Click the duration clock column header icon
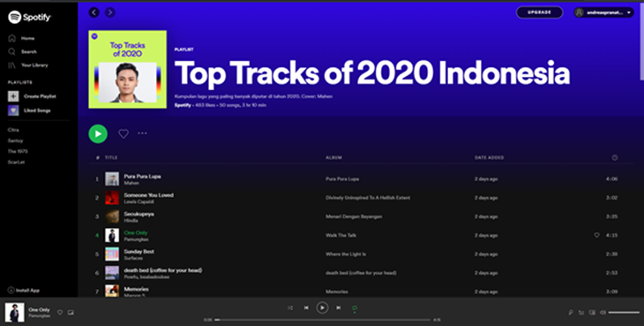The width and height of the screenshot is (644, 326). [614, 157]
